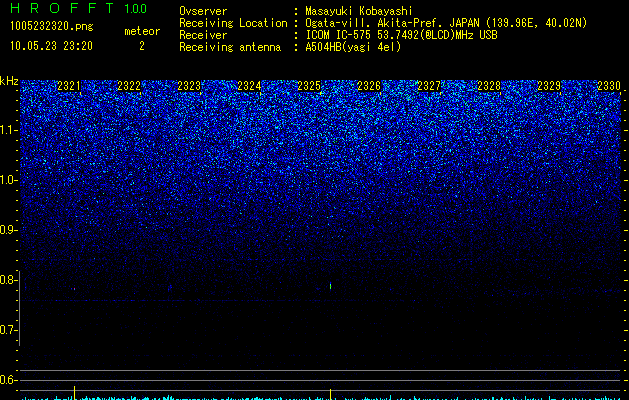Click the meteor count value 2
The height and width of the screenshot is (400, 629).
point(142,46)
